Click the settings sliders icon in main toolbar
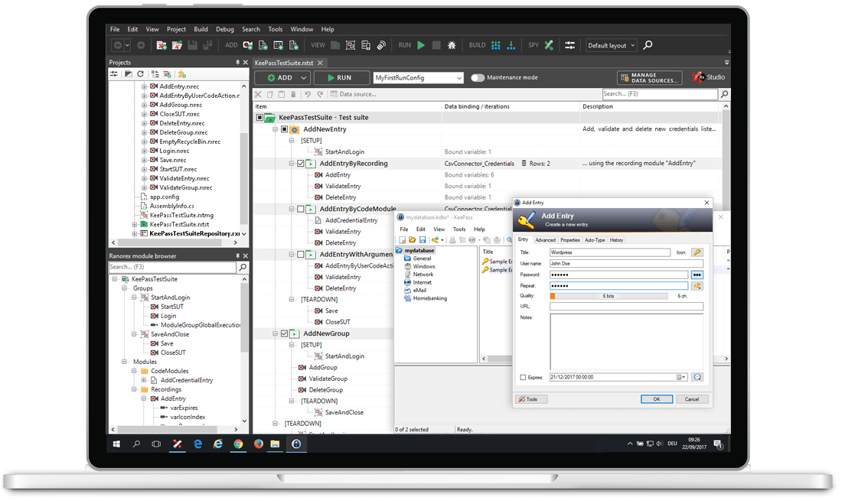The width and height of the screenshot is (842, 504). [x=569, y=46]
